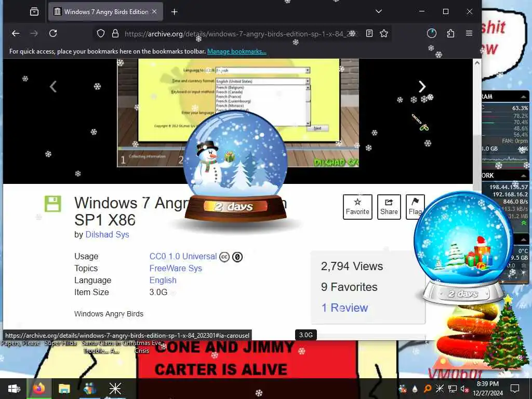Image resolution: width=532 pixels, height=399 pixels.
Task: Click the volume icon in system tray
Action: (464, 389)
